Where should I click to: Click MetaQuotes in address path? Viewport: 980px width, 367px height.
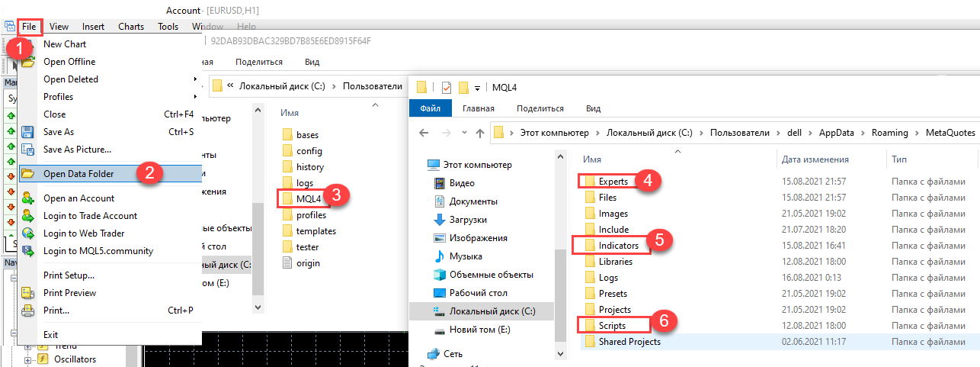pos(950,133)
